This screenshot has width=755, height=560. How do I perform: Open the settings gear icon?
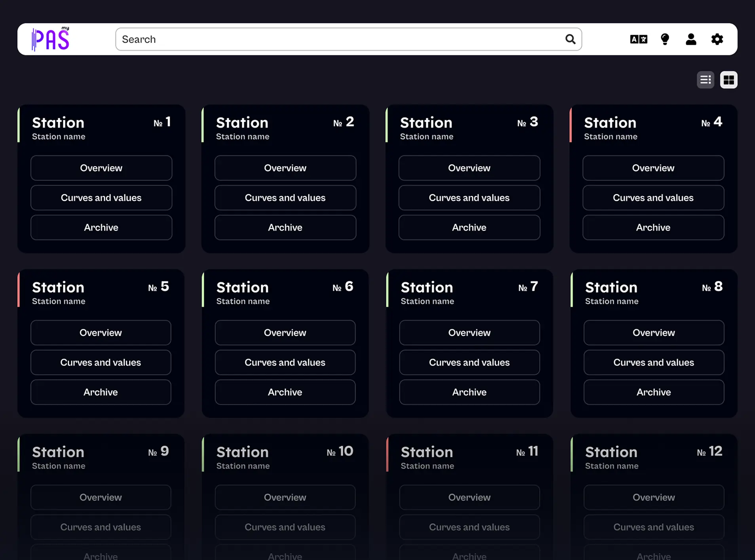tap(717, 39)
